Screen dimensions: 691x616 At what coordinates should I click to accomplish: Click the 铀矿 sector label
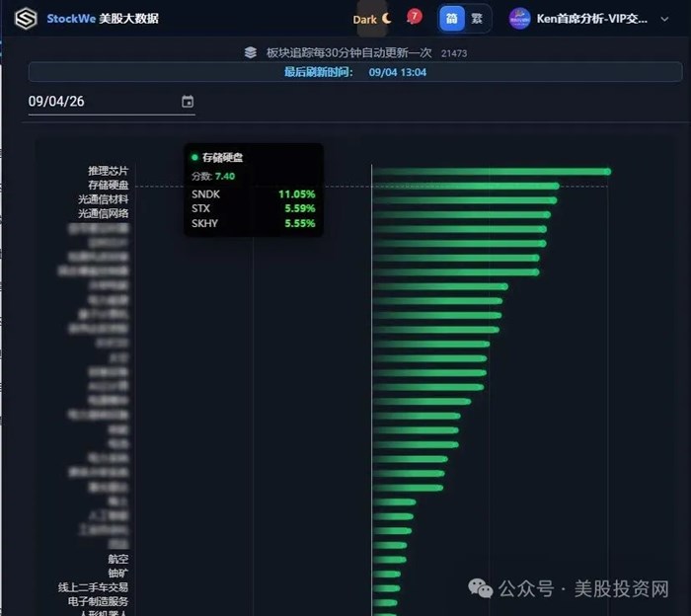118,574
